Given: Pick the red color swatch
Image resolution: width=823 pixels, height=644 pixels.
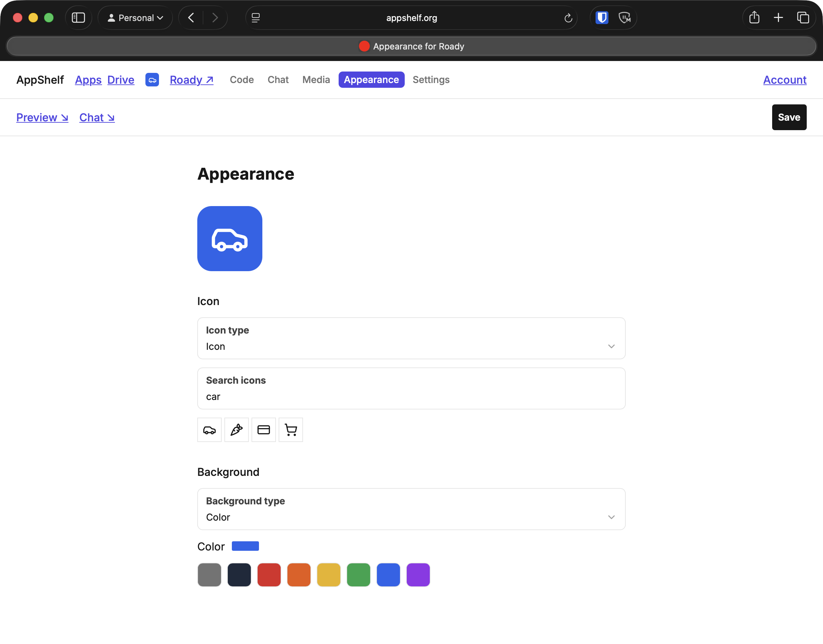Looking at the screenshot, I should 269,575.
